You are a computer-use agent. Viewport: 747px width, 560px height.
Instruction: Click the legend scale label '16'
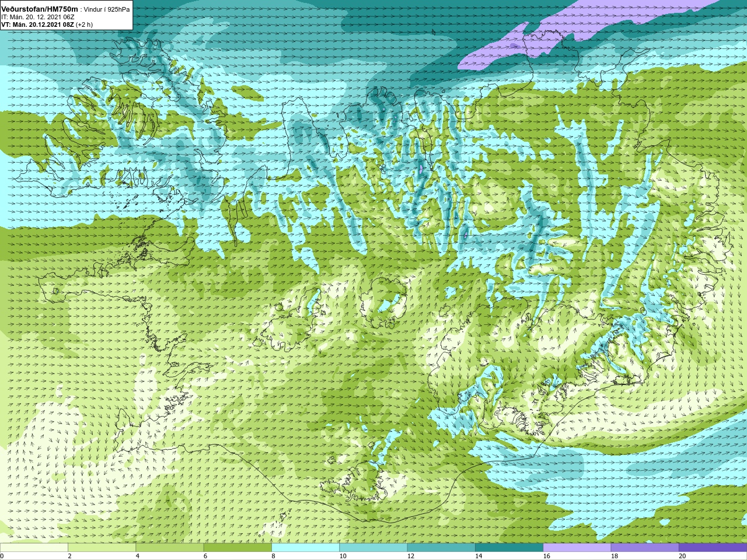[546, 556]
